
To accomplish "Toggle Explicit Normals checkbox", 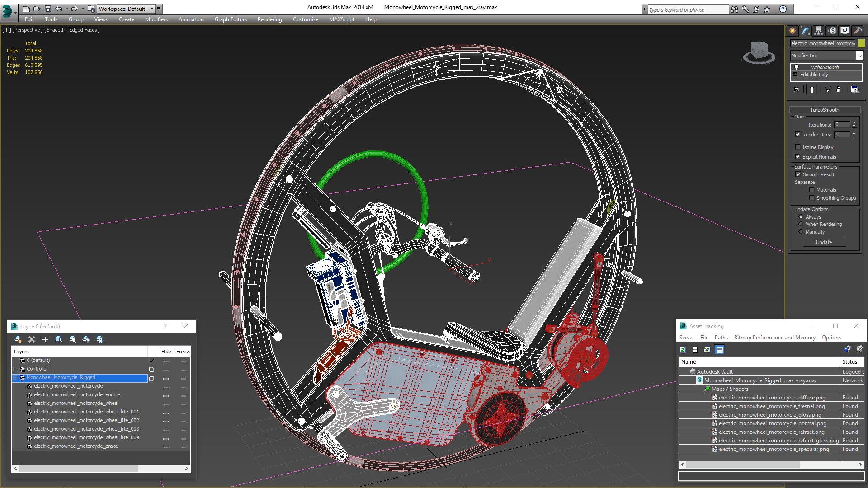I will [797, 156].
